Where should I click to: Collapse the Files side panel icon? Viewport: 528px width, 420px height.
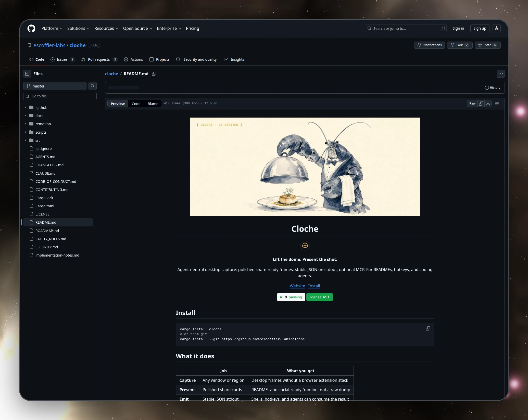(27, 74)
